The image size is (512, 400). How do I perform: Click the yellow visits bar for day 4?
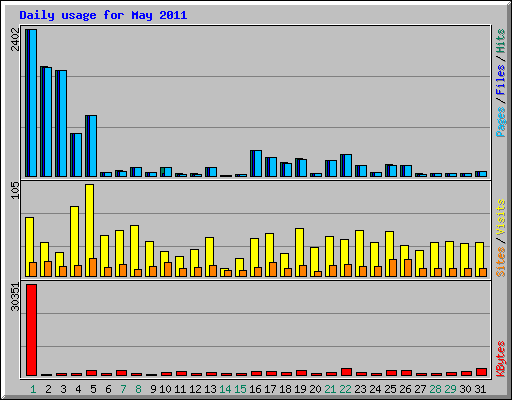tap(74, 241)
